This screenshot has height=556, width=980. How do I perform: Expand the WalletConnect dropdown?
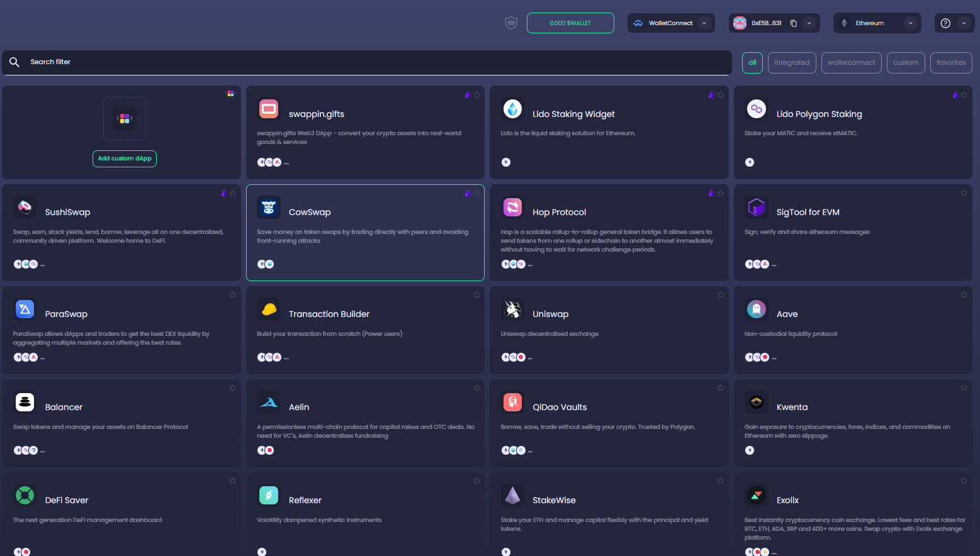pos(704,23)
